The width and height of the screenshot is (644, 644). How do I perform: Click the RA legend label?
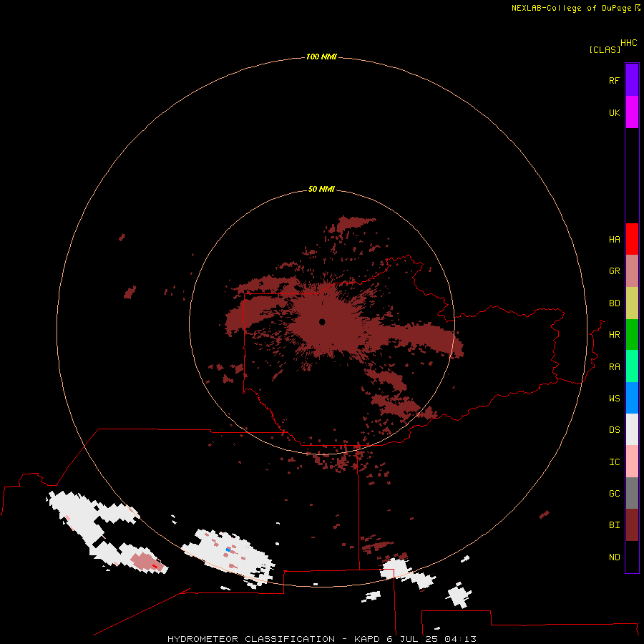click(x=614, y=366)
